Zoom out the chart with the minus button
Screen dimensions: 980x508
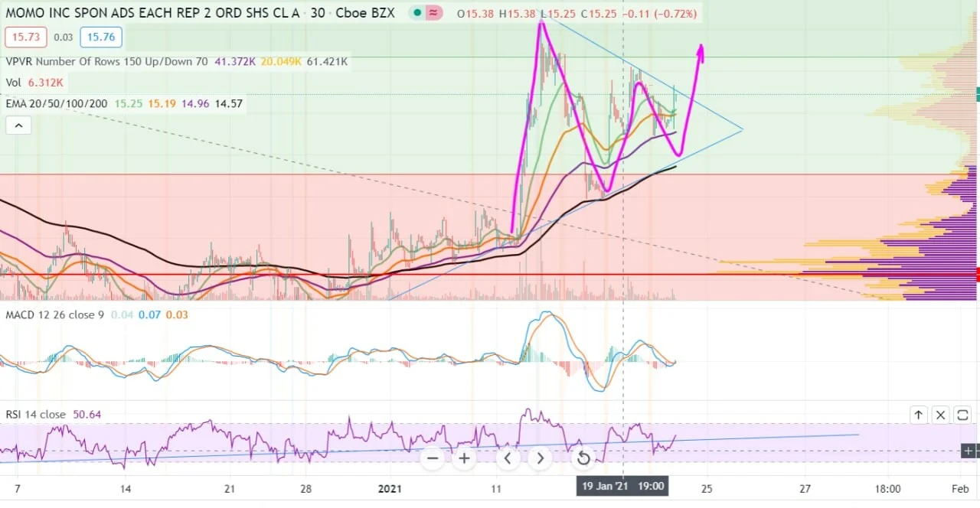click(433, 458)
